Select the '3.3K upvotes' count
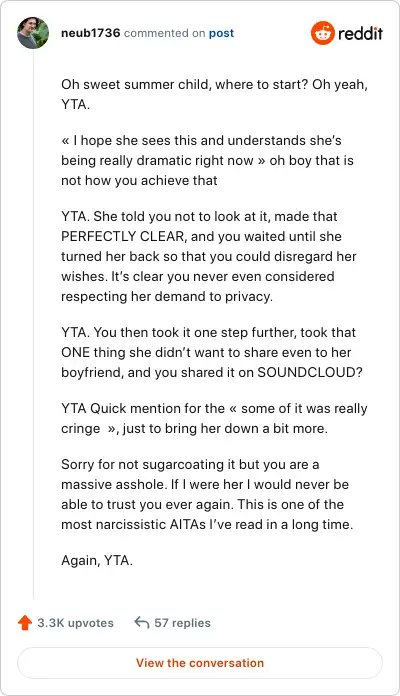The width and height of the screenshot is (400, 696). tap(75, 623)
